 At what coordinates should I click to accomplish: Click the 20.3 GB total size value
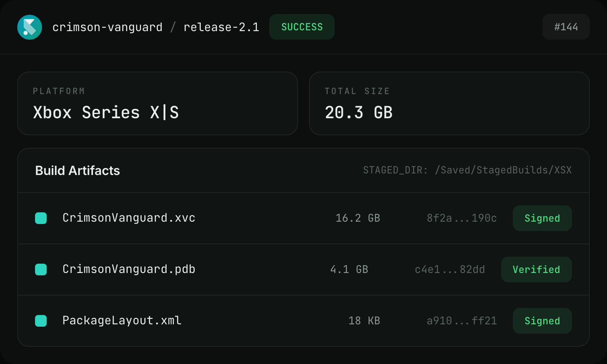click(x=359, y=113)
